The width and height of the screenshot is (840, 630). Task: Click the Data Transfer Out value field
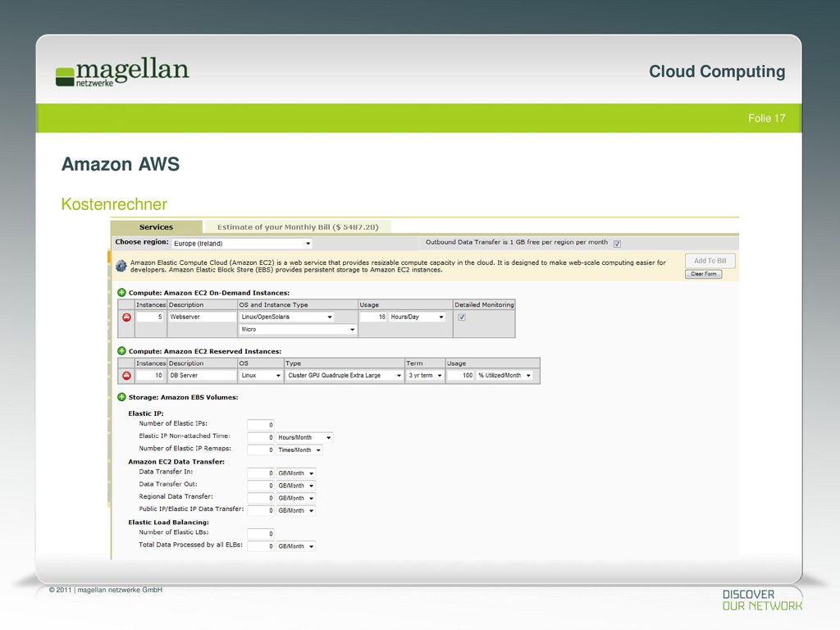tap(261, 486)
